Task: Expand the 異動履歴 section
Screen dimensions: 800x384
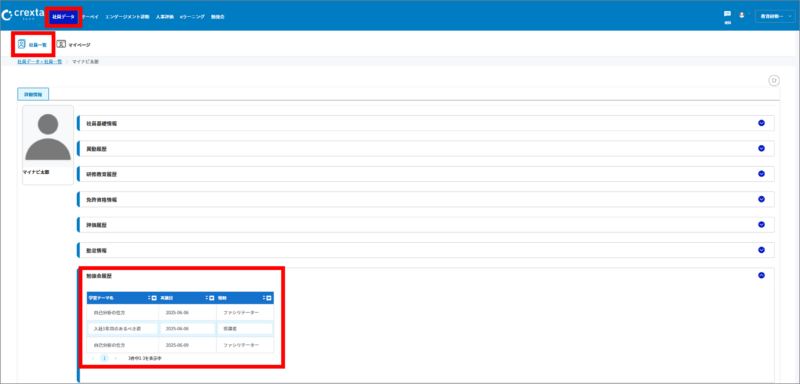Action: coord(761,148)
